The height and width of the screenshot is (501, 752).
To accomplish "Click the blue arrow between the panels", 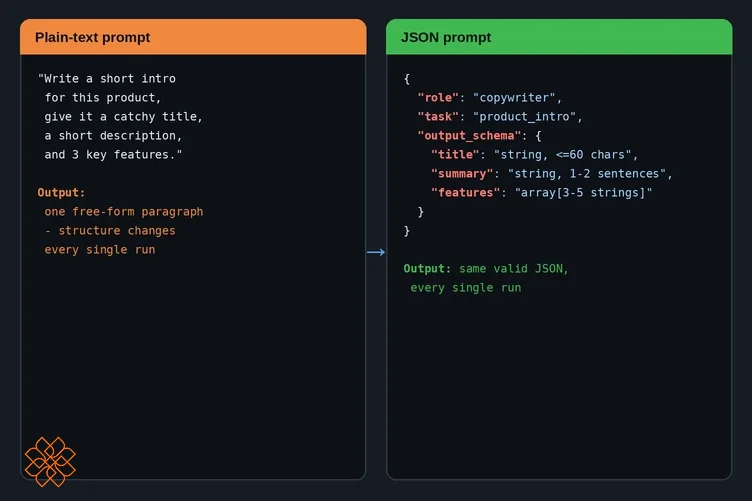I will [376, 252].
